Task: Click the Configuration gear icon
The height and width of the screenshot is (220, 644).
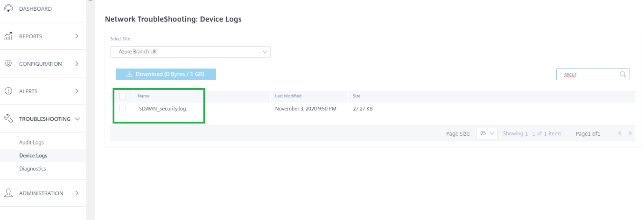Action: [x=8, y=63]
